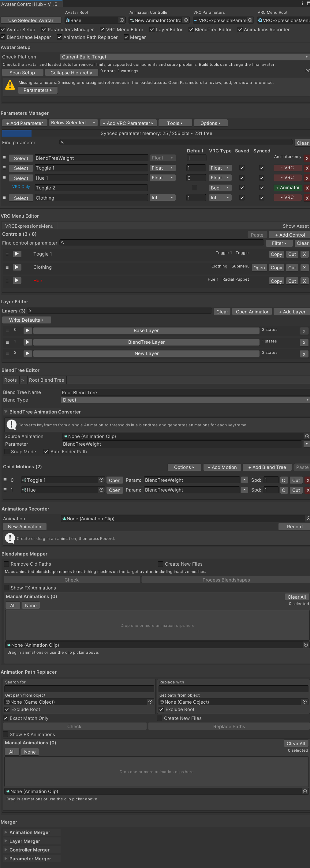Click the Open Animator button

252,312
